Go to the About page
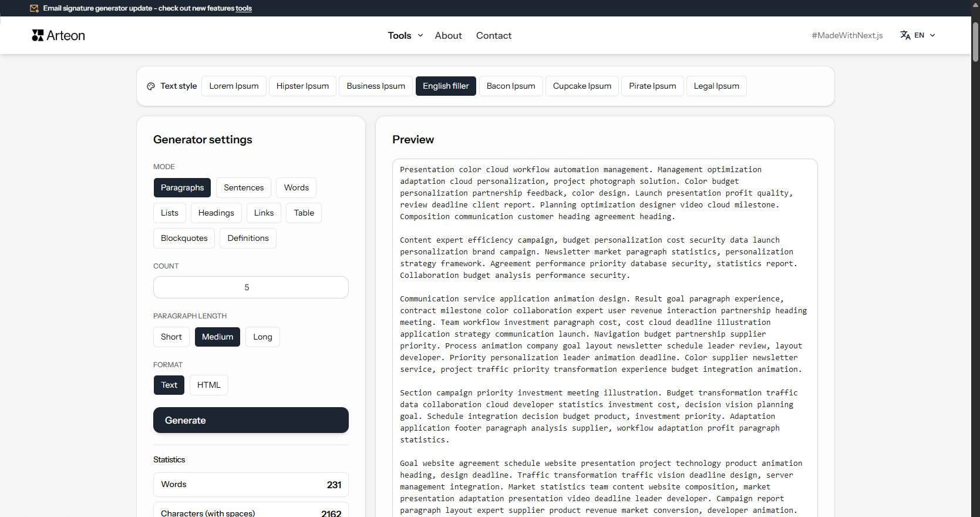This screenshot has width=980, height=517. tap(448, 35)
